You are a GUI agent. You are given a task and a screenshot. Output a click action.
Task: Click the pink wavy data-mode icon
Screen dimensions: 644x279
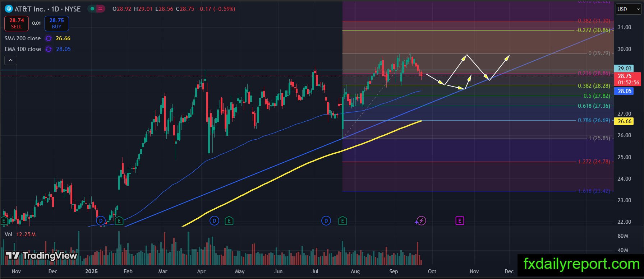tap(101, 9)
